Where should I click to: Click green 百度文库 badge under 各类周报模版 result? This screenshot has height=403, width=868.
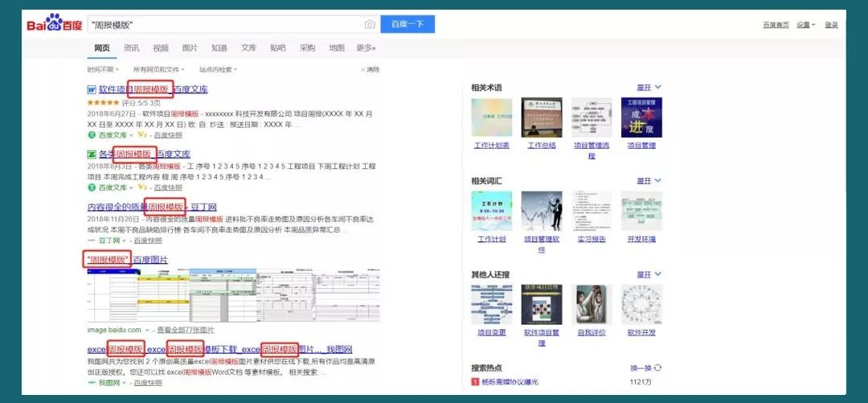tap(107, 187)
